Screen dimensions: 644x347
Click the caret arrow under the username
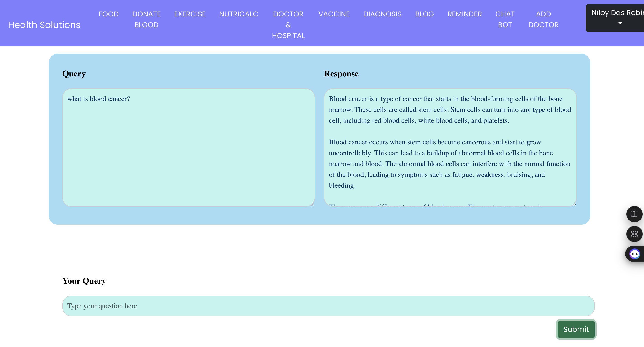pyautogui.click(x=620, y=23)
